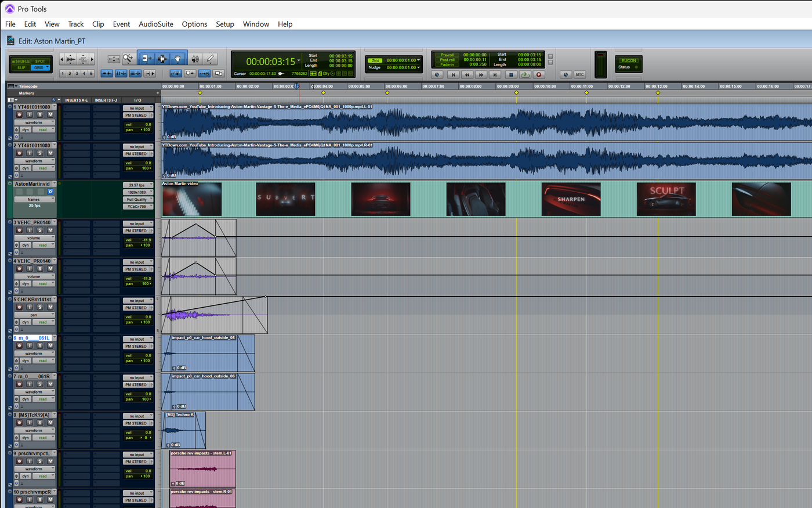The width and height of the screenshot is (812, 508).
Task: Select the Selector waveform tool
Action: click(162, 59)
